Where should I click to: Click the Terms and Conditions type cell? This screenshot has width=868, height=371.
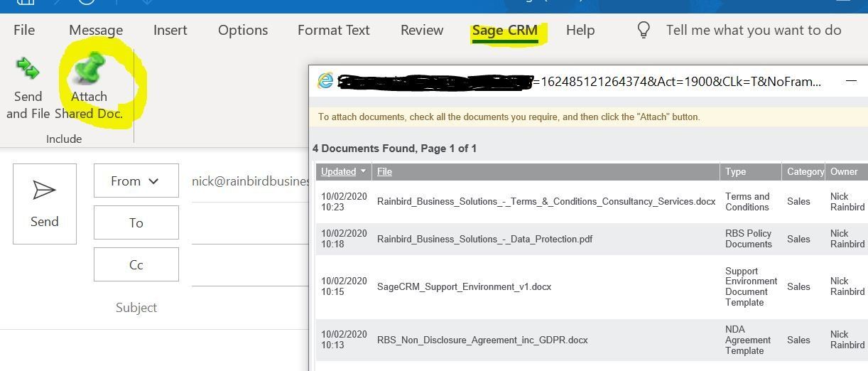(747, 202)
